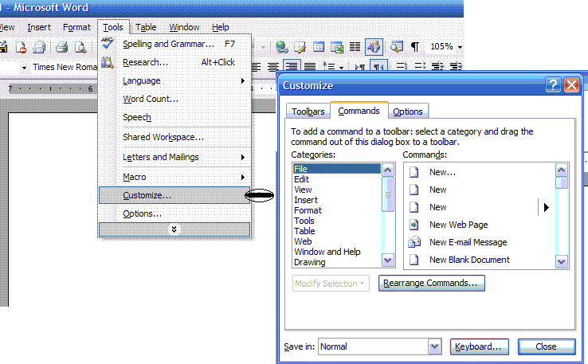Close the Customize dialog via Close button
The image size is (588, 364).
point(547,346)
